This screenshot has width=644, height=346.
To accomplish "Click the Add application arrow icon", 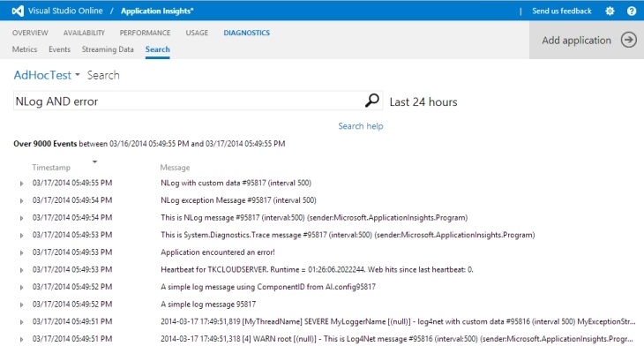I will pos(628,40).
